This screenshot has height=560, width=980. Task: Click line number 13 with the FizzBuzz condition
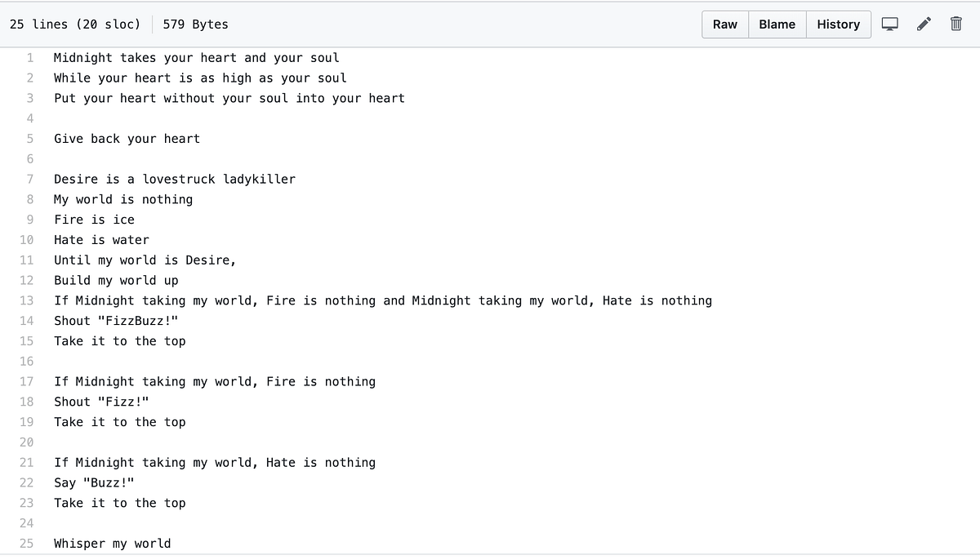26,300
